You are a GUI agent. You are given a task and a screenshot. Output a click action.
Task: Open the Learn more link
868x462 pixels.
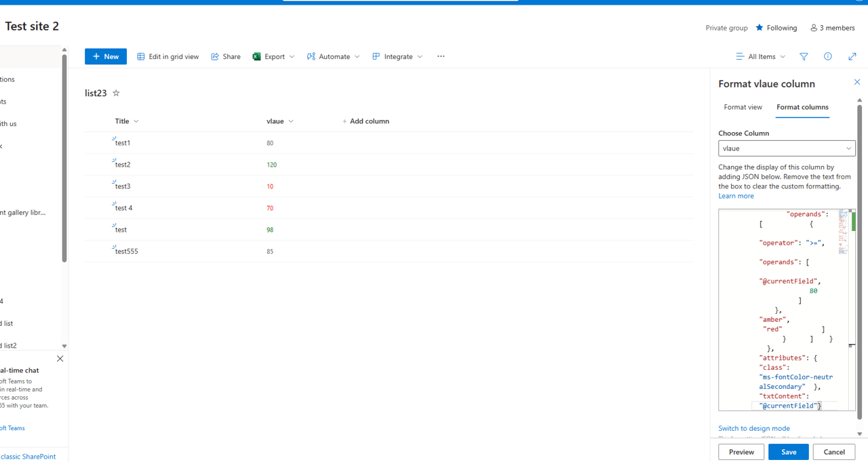click(736, 196)
